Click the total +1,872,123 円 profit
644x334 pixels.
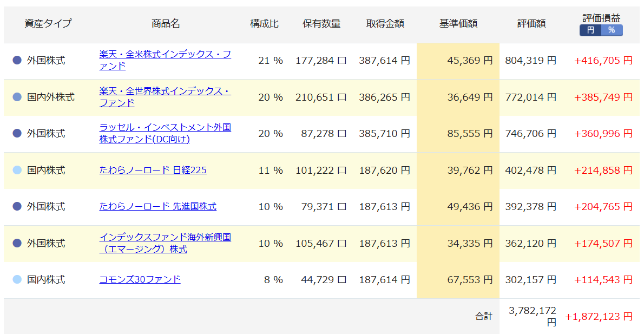(x=599, y=316)
